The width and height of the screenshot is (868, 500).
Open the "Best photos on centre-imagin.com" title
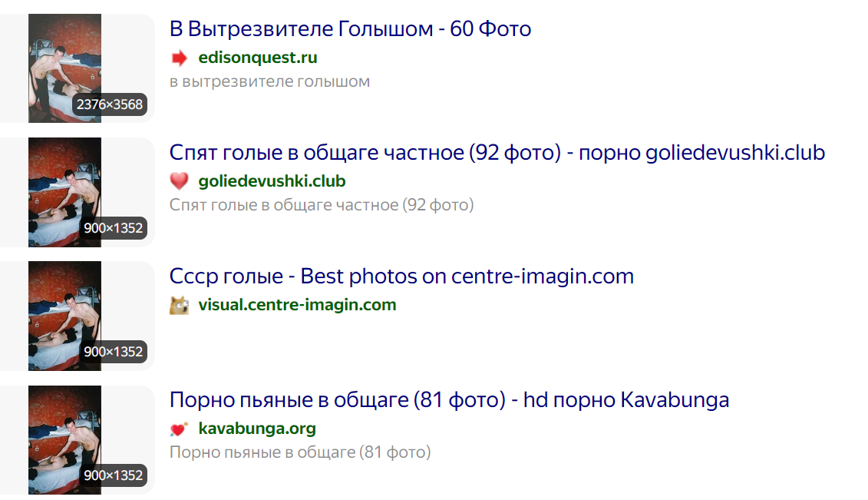click(401, 276)
